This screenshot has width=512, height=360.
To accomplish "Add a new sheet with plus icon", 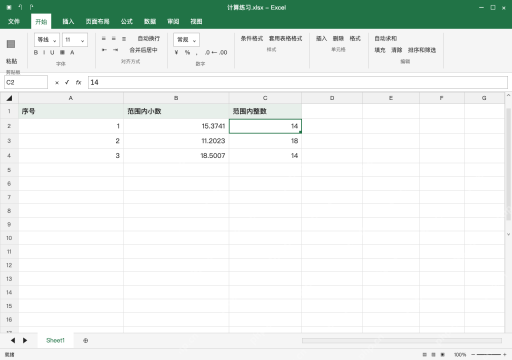I will (x=85, y=340).
